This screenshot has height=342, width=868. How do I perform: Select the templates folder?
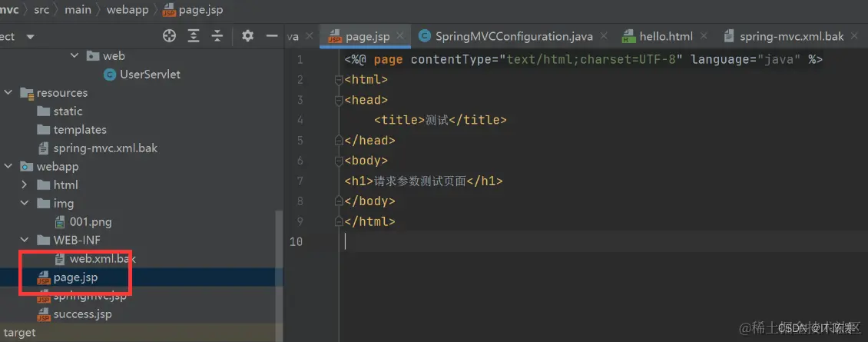click(80, 130)
